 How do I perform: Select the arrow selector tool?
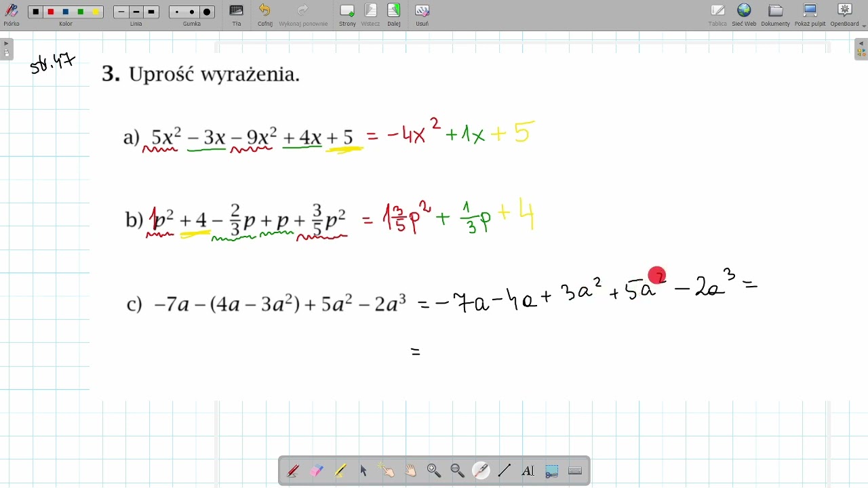(363, 470)
